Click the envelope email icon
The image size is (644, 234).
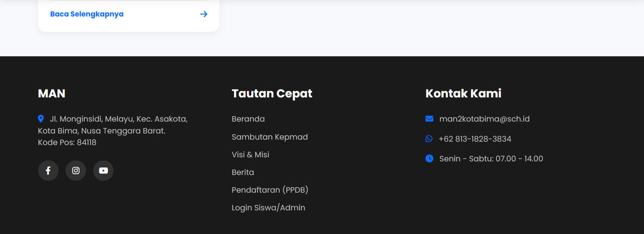pos(429,119)
